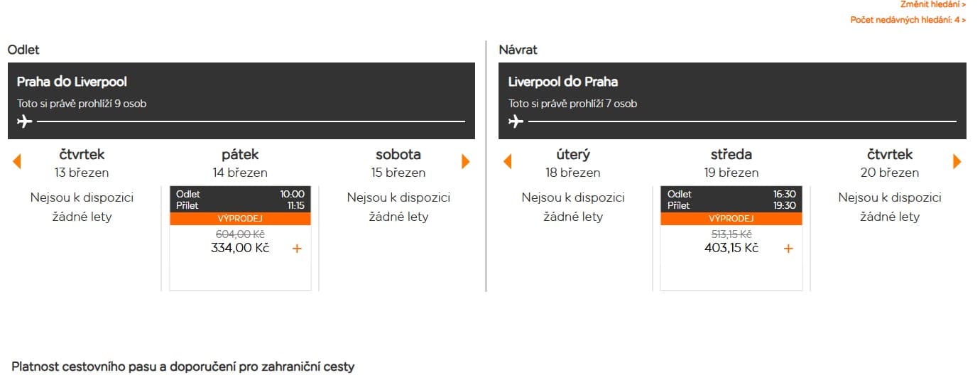Choose the 16:30 return flight card
The height and width of the screenshot is (380, 980).
tap(731, 200)
